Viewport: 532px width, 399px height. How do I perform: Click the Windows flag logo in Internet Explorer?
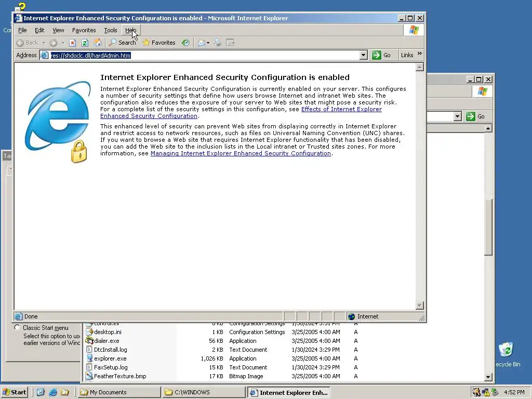[414, 30]
